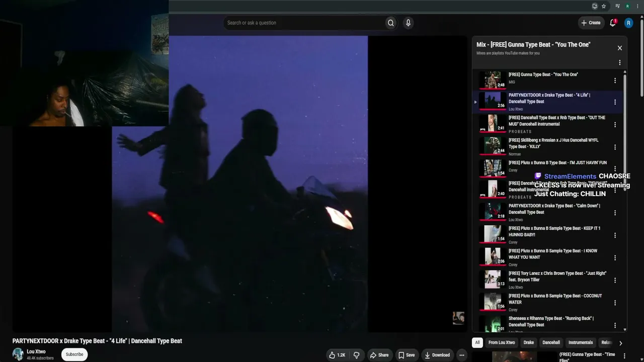Viewport: 644px width, 362px height.
Task: Open options for "I KNOW WHAT YOU WANT" item
Action: (x=615, y=258)
